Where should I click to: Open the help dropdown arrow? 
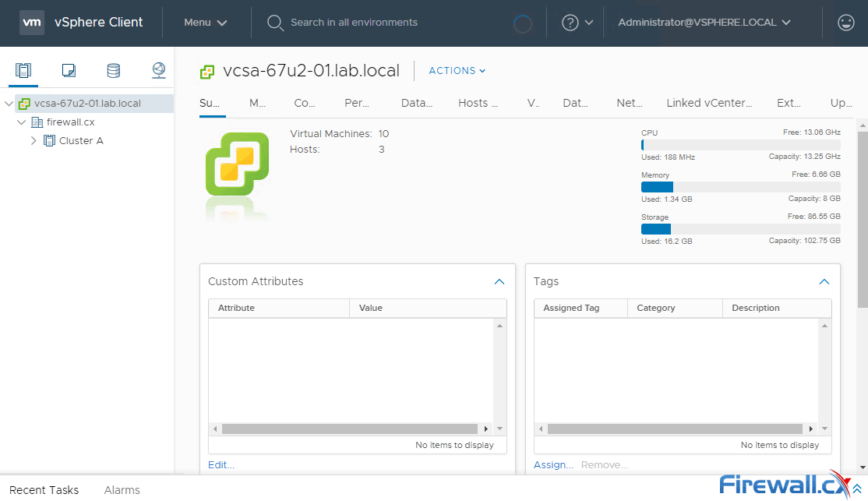589,23
